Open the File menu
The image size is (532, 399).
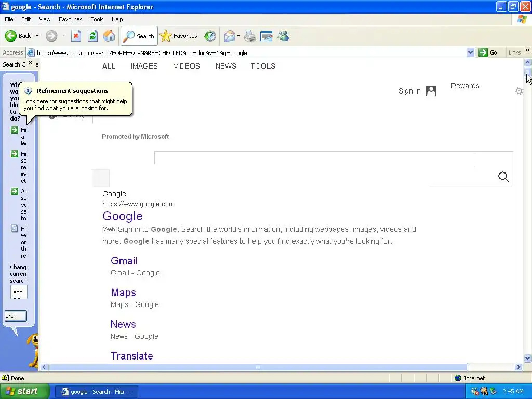tap(9, 19)
